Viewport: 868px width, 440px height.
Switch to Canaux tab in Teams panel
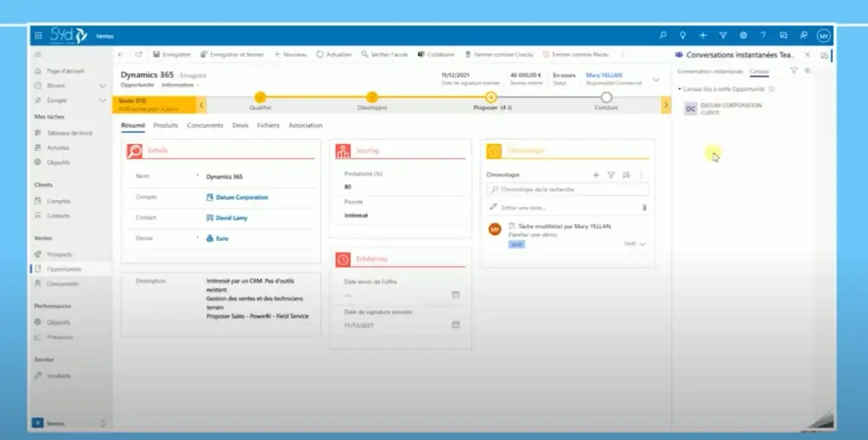pyautogui.click(x=759, y=71)
